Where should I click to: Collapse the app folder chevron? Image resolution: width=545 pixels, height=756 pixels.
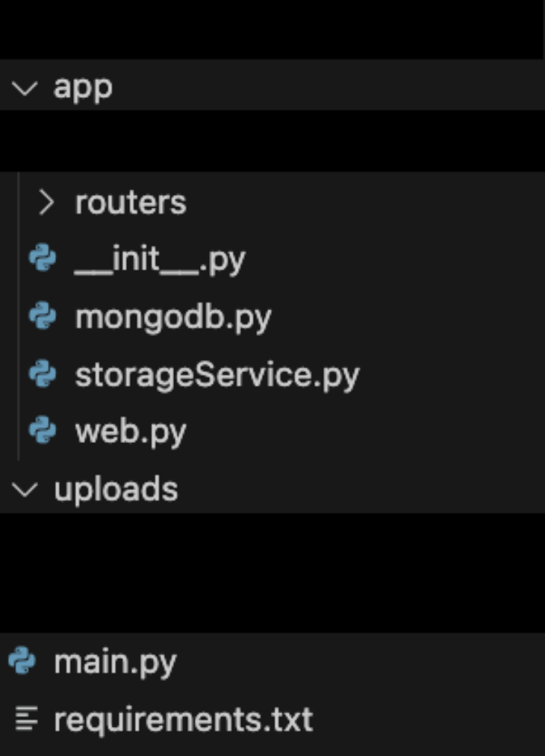[25, 88]
